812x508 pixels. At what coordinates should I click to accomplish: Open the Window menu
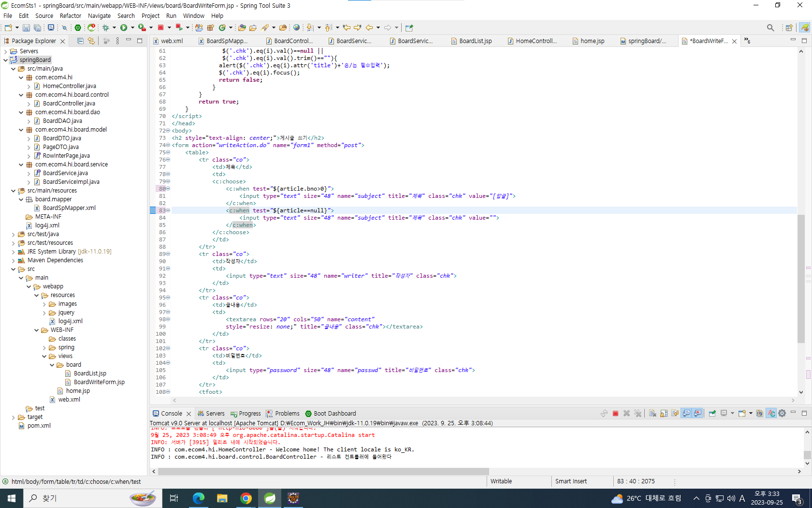(193, 15)
